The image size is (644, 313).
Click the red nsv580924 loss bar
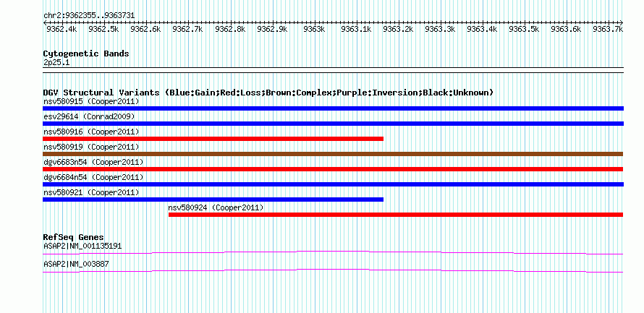tap(396, 215)
